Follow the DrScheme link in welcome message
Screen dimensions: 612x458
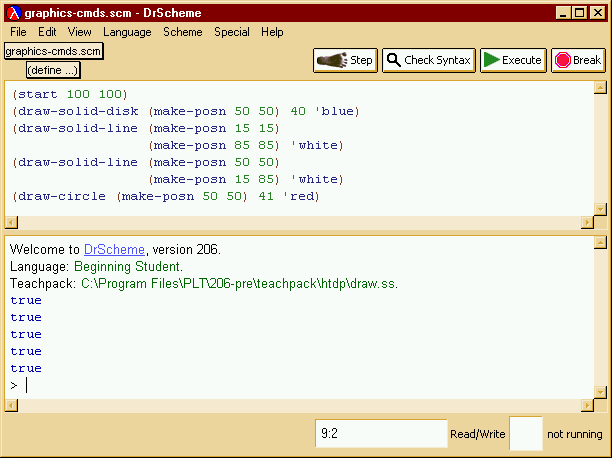tap(114, 249)
